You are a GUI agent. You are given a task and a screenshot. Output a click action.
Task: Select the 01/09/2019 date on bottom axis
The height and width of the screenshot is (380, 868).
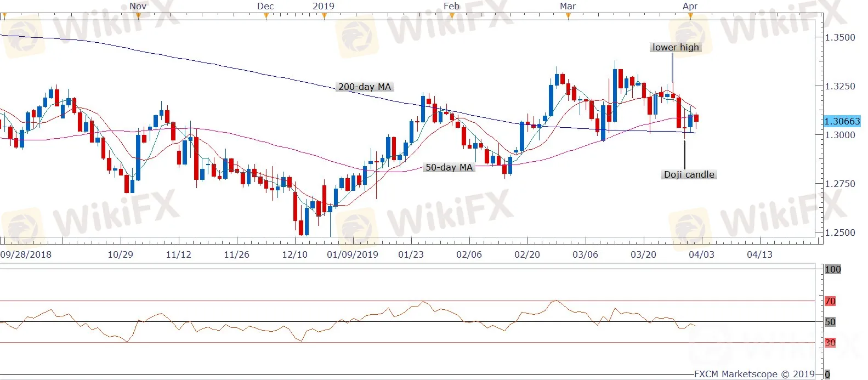353,254
